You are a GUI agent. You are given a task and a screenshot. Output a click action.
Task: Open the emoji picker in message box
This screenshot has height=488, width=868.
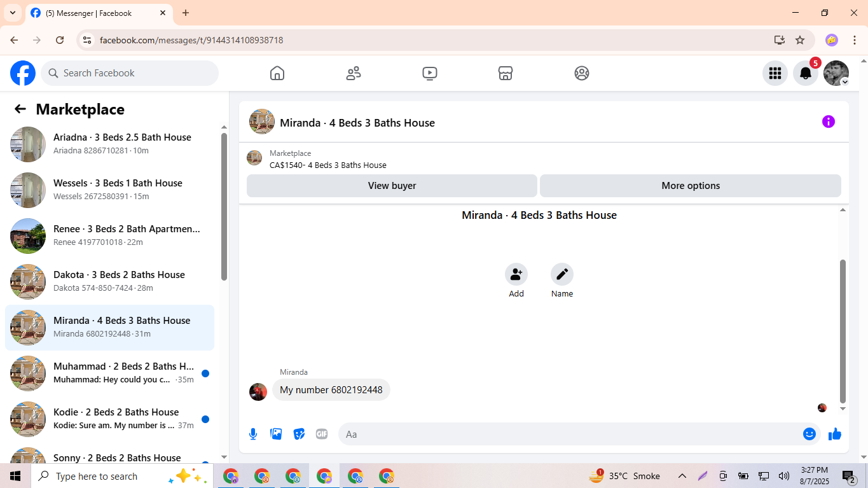[x=809, y=434]
